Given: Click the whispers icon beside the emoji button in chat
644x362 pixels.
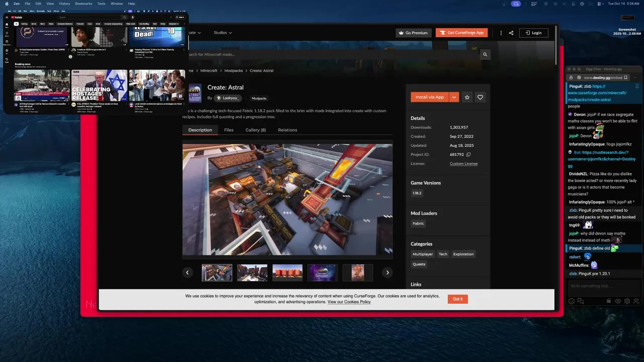Looking at the screenshot, I should pos(581,301).
